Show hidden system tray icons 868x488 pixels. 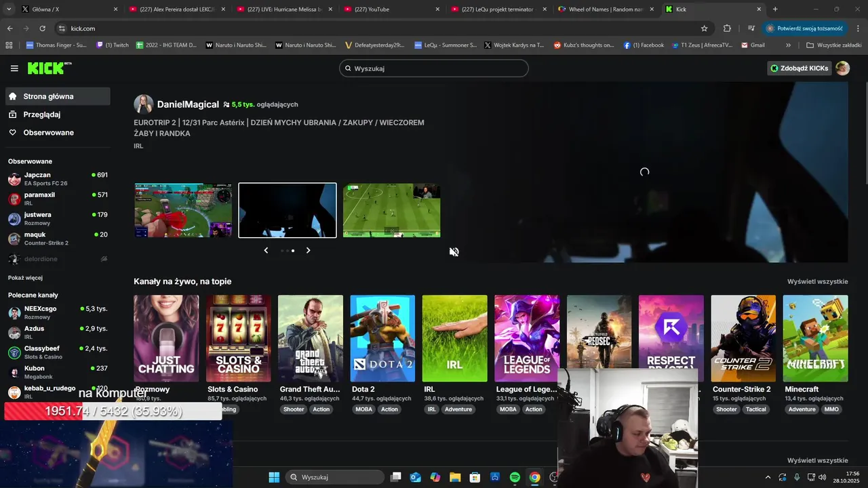coord(768,477)
